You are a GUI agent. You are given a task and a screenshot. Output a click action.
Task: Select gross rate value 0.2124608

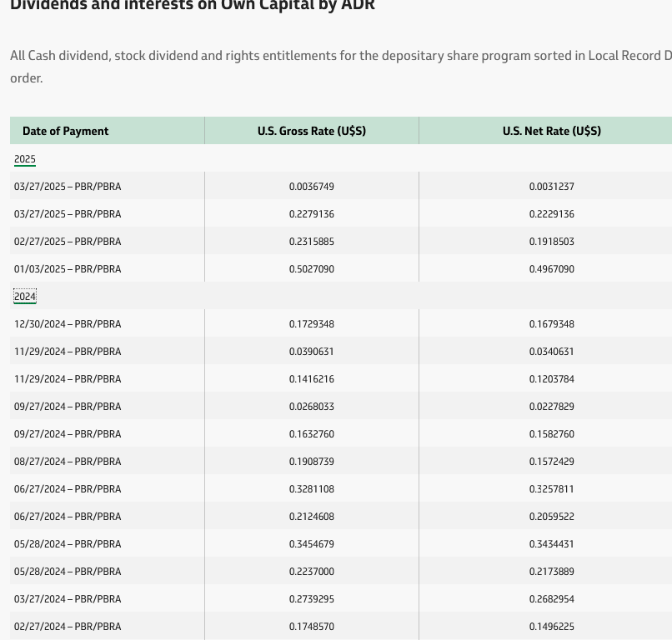[x=312, y=516]
